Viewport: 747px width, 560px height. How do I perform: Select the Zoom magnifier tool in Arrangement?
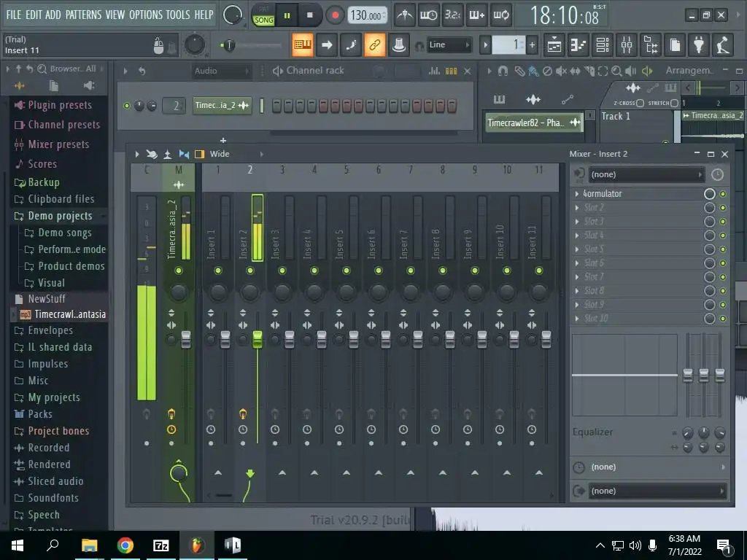tap(616, 71)
